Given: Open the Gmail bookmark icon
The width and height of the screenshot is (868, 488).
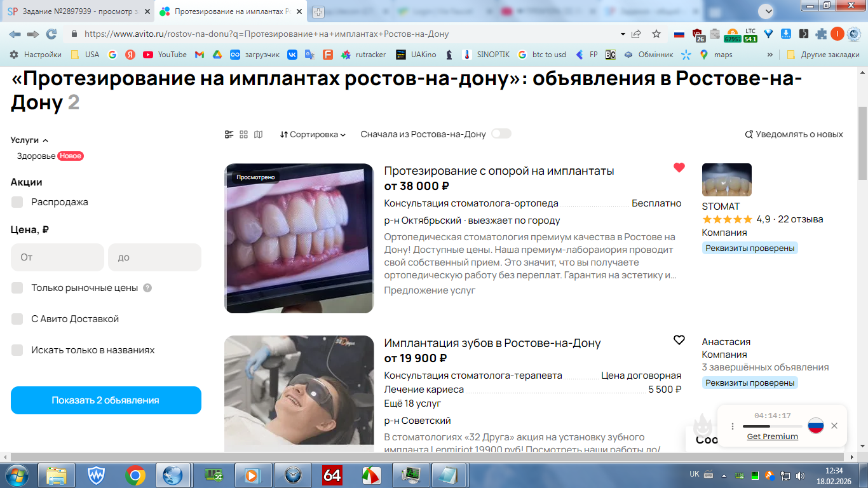Looking at the screenshot, I should tap(200, 55).
